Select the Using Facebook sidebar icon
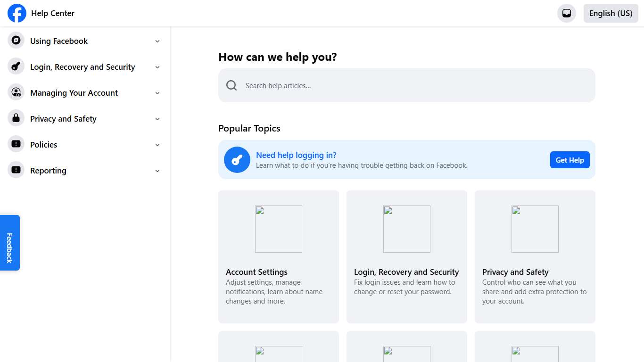Screen dimensions: 644x362 click(16, 41)
